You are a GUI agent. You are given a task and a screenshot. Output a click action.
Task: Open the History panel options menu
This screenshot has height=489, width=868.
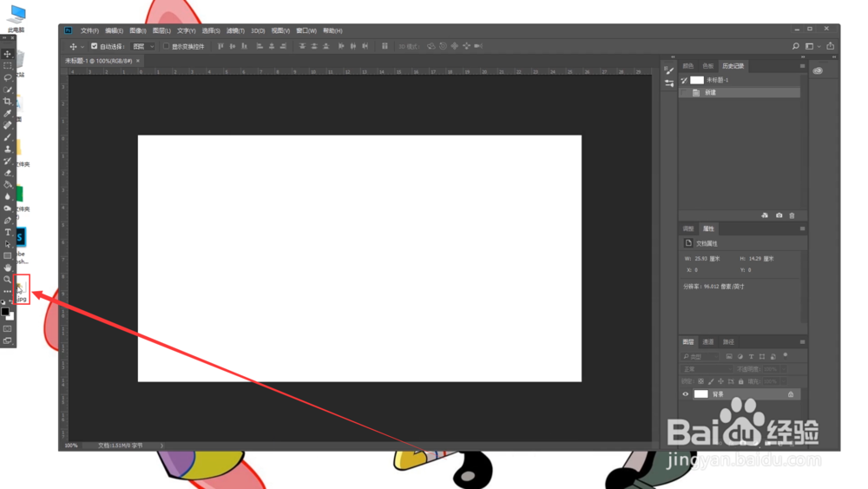tap(802, 66)
